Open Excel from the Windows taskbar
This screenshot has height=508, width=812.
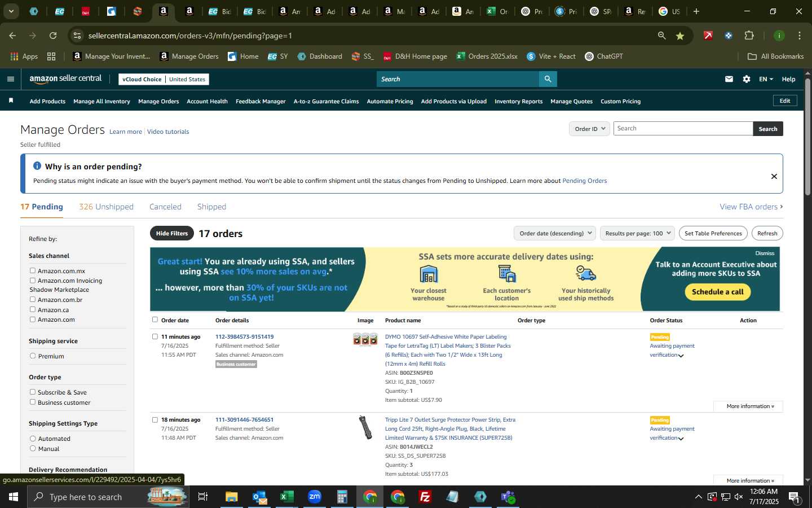point(287,497)
